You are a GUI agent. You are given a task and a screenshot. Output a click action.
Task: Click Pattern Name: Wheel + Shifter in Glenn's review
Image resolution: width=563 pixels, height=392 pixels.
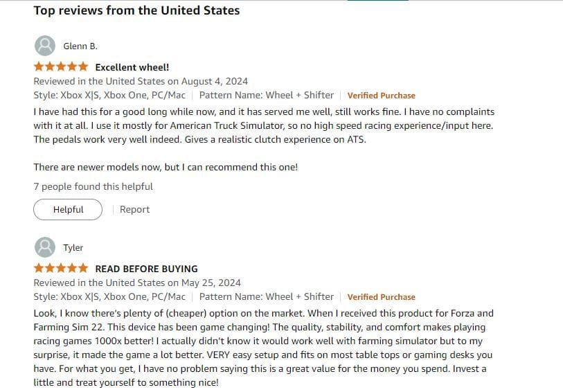pos(267,95)
